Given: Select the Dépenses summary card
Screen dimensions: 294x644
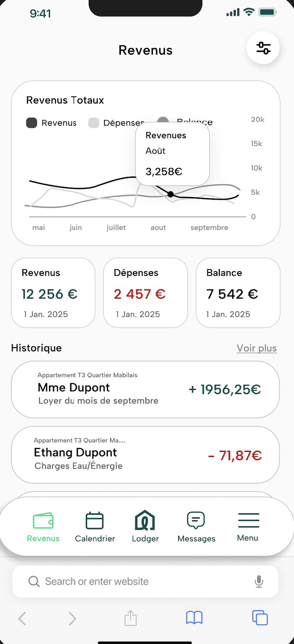Looking at the screenshot, I should [145, 293].
